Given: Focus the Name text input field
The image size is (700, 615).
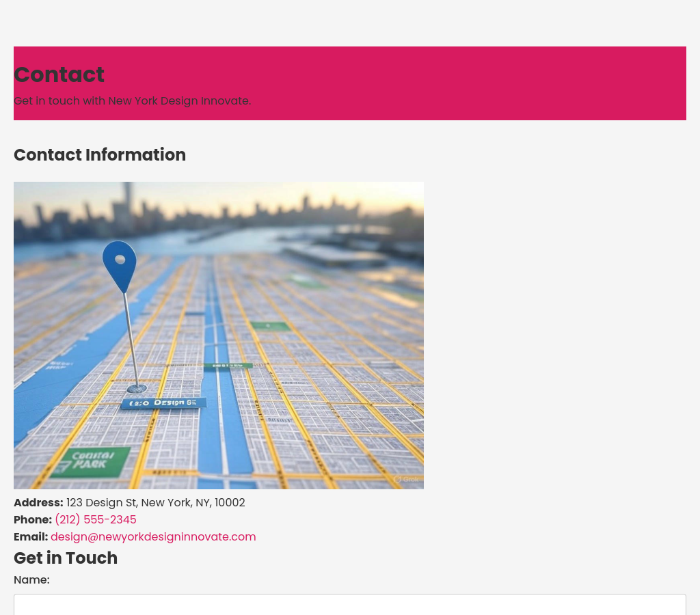Looking at the screenshot, I should [x=349, y=604].
